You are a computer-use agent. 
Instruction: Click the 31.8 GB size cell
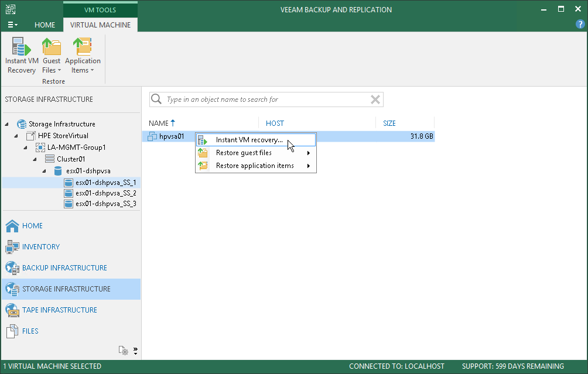[x=422, y=136]
